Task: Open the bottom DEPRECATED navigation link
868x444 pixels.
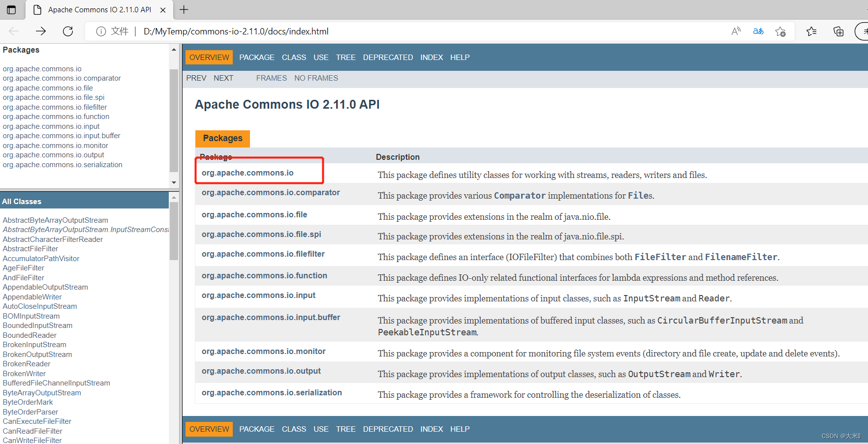Action: pyautogui.click(x=388, y=429)
